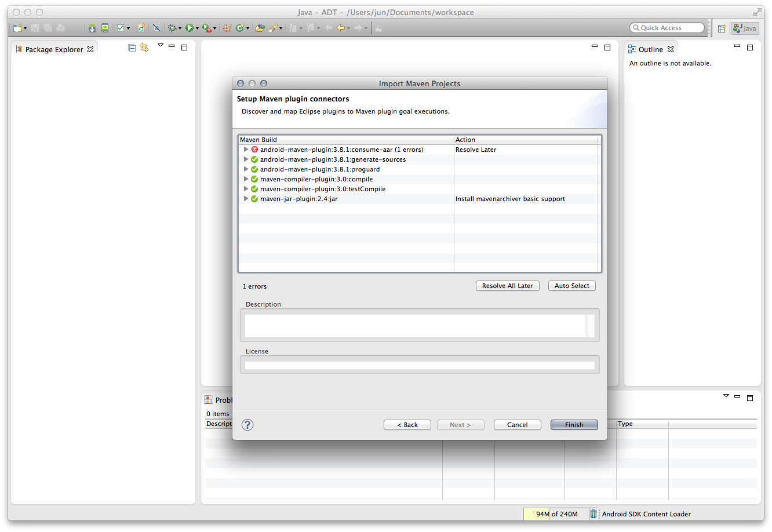Image resolution: width=772 pixels, height=532 pixels.
Task: Click the New Android XML file icon
Action: (141, 28)
